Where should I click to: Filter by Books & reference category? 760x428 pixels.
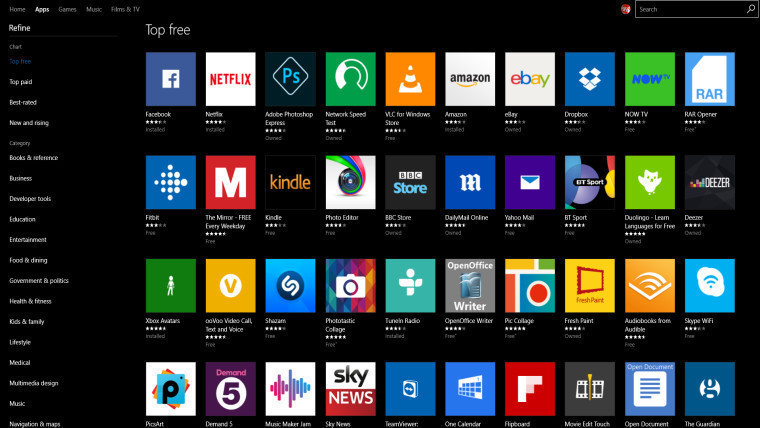coord(33,158)
